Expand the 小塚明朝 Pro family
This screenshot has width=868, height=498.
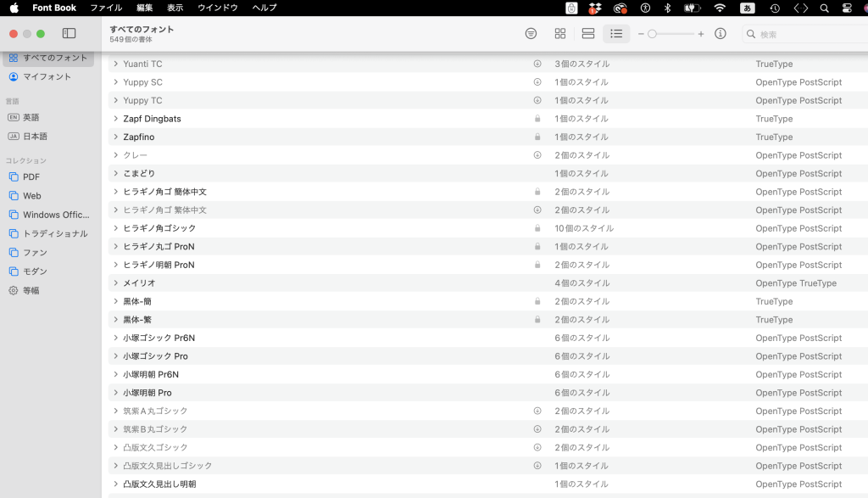(116, 393)
